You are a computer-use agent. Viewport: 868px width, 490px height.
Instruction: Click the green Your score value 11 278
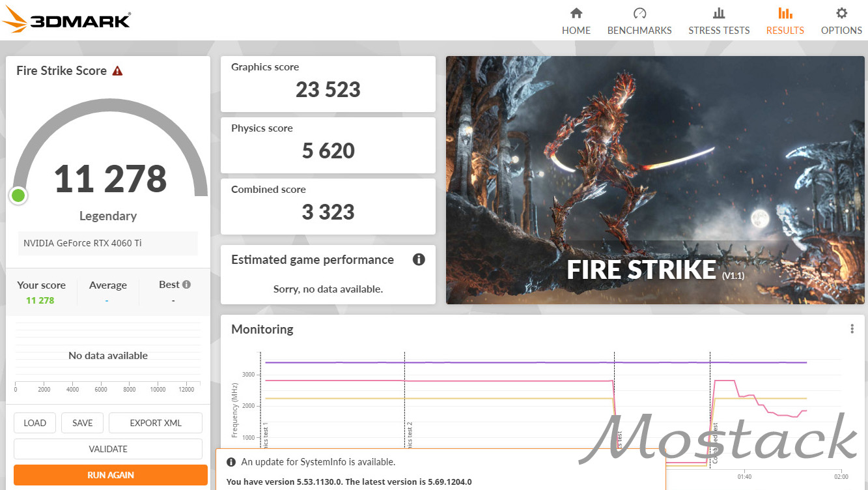pyautogui.click(x=40, y=300)
